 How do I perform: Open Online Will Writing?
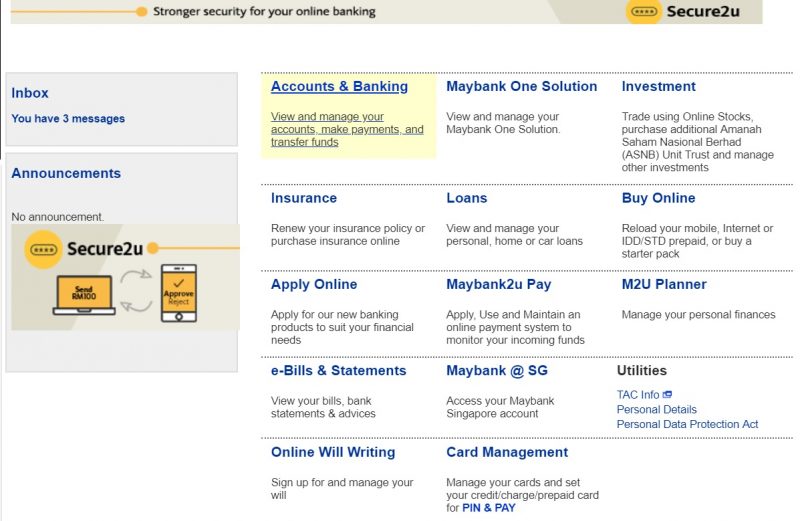point(333,452)
